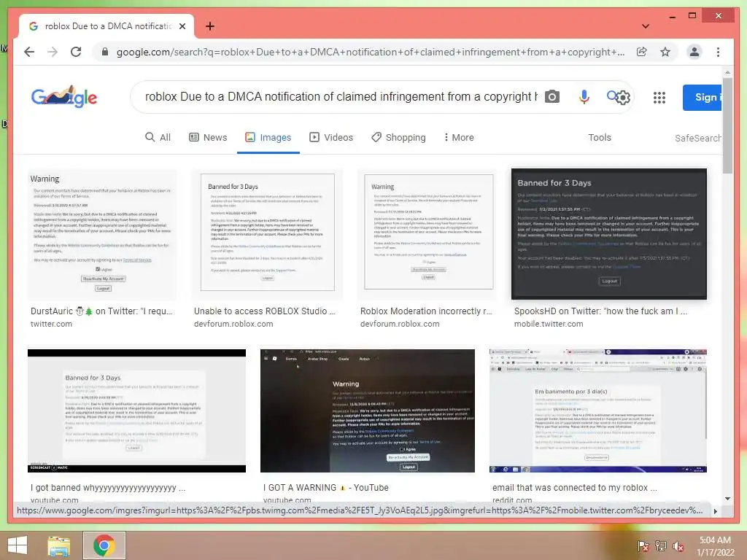The image size is (747, 560).
Task: Click mobile.twitter.com source text
Action: [x=549, y=324]
